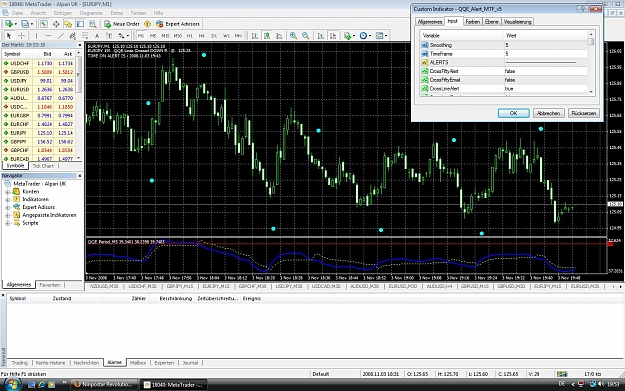The height and width of the screenshot is (391, 625).
Task: Select the W1 timeframe button
Action: click(226, 36)
